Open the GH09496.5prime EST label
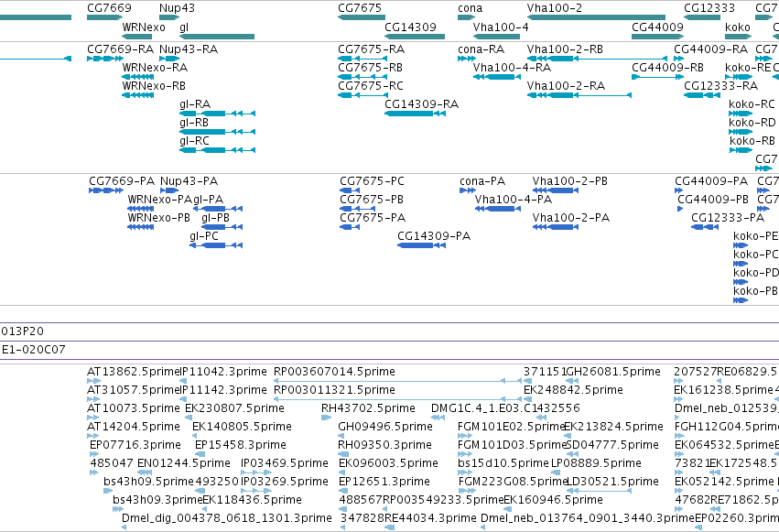 (385, 427)
